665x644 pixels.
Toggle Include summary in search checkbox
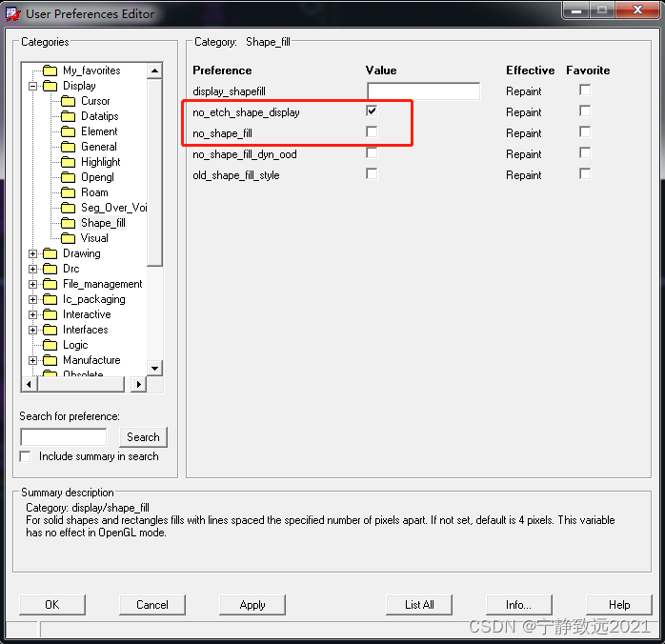[26, 457]
